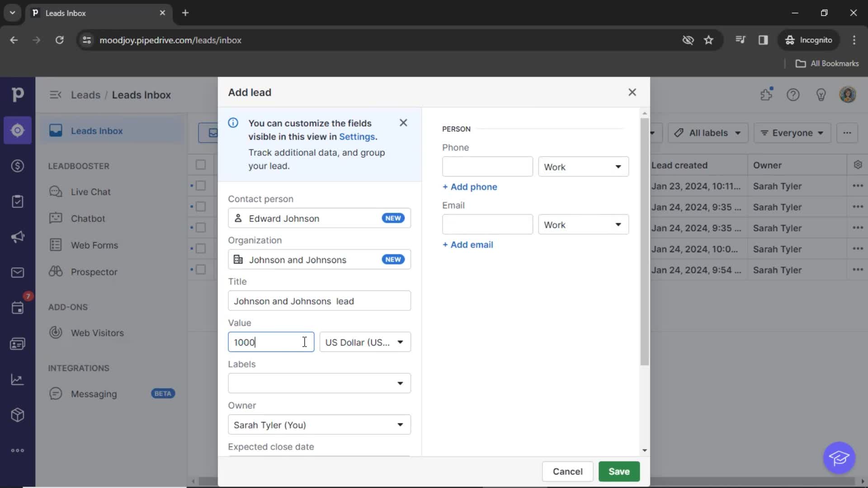Select the fifth lead row checkbox
The width and height of the screenshot is (868, 488).
pos(201,269)
